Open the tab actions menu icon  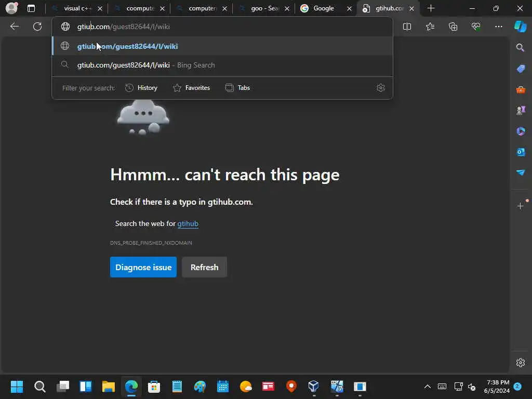31,8
